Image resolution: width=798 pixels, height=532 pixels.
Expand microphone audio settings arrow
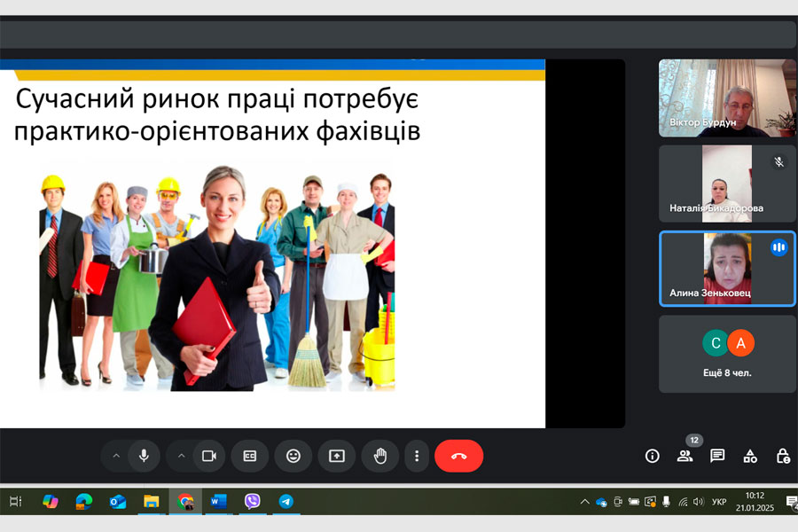[116, 456]
